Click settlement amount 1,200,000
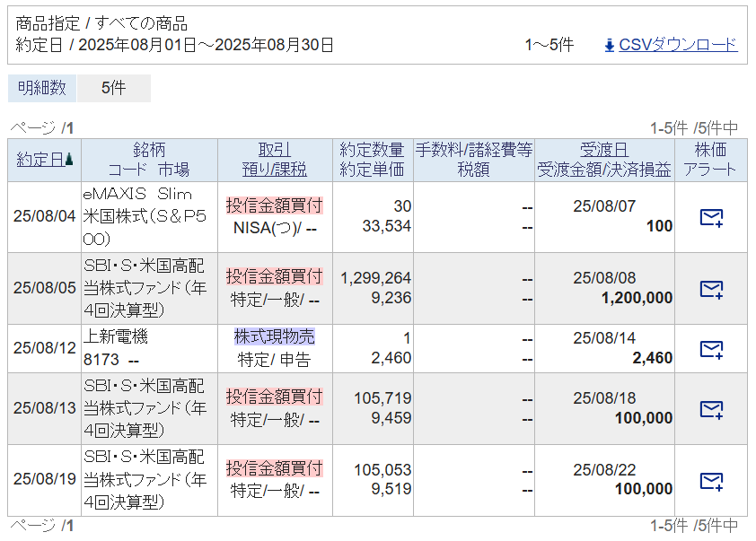 pyautogui.click(x=637, y=298)
